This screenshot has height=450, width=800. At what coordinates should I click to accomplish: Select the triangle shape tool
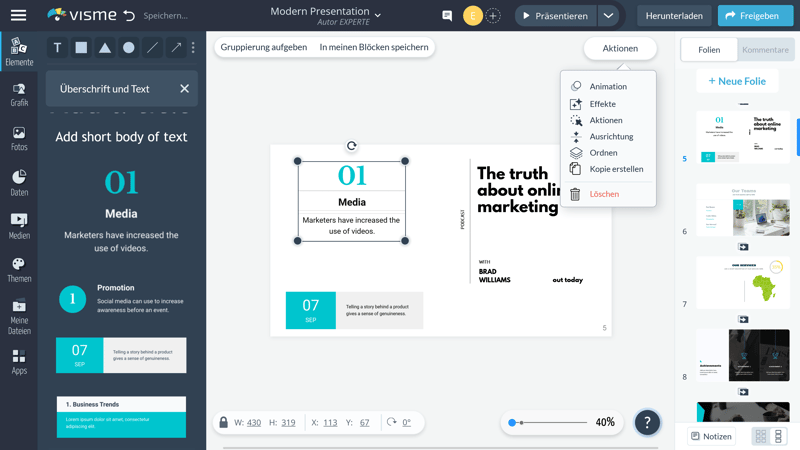[105, 47]
